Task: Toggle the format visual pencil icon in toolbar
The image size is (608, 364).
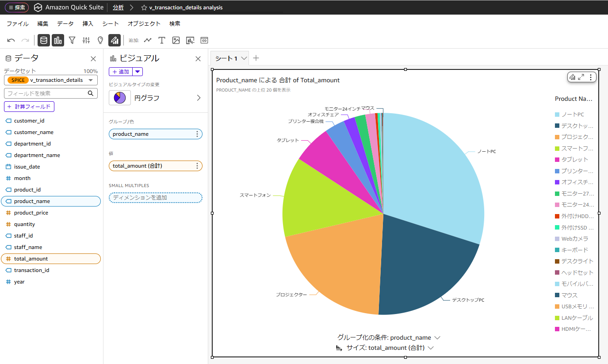Action: (115, 40)
